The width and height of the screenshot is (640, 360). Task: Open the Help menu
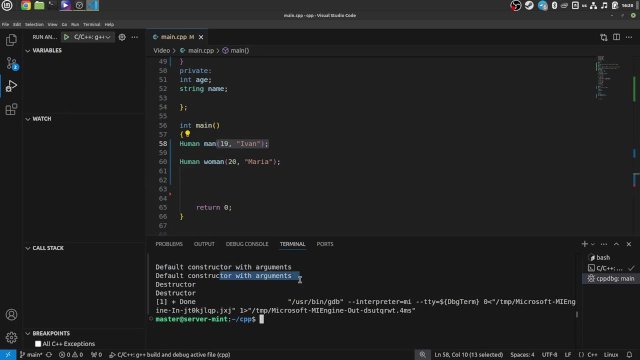coord(109,24)
